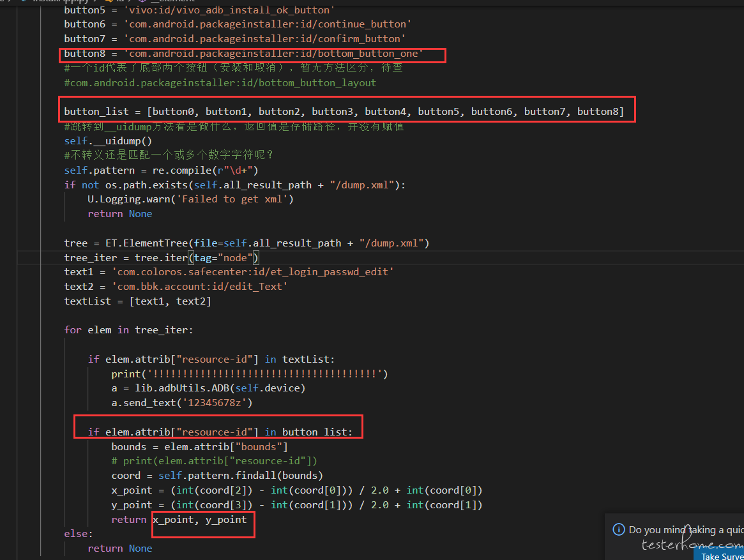
Task: Click 'return None' below the Logging.warn line
Action: (120, 214)
